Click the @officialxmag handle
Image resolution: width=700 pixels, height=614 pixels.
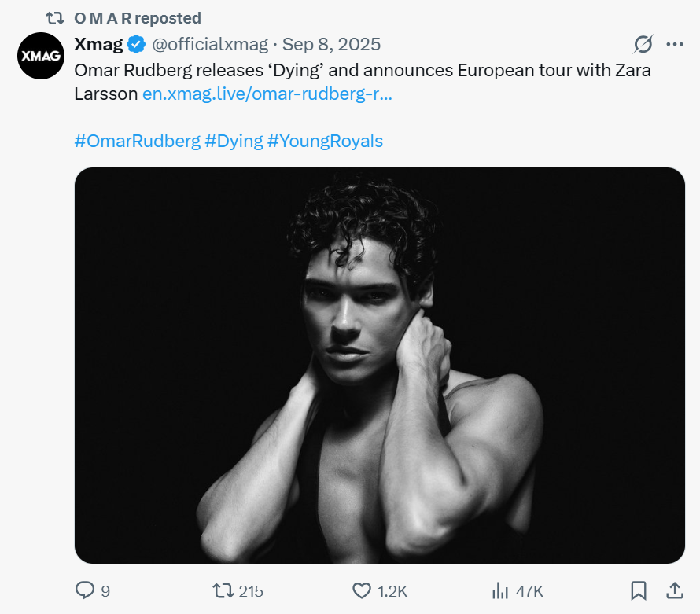[x=210, y=44]
